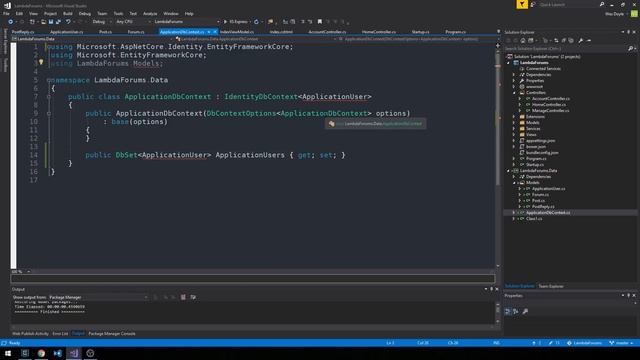Open Show output from Package Manager dropdown
The height and width of the screenshot is (360, 640).
tap(98, 297)
